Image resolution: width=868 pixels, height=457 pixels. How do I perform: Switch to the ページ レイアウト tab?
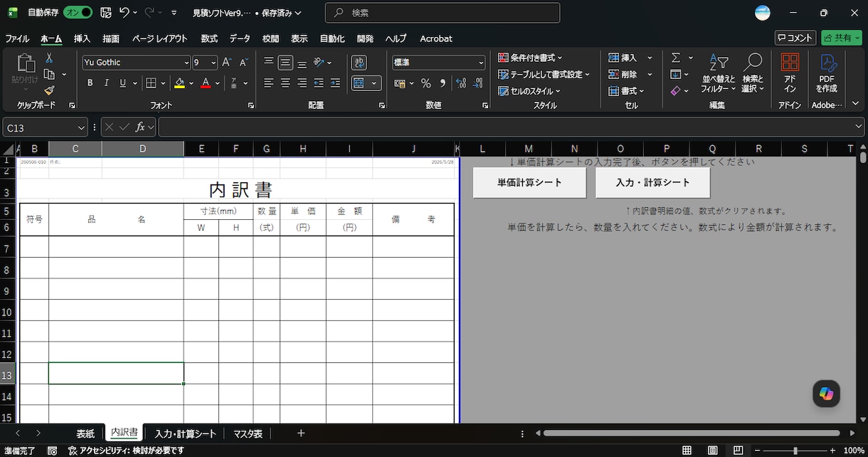point(159,38)
